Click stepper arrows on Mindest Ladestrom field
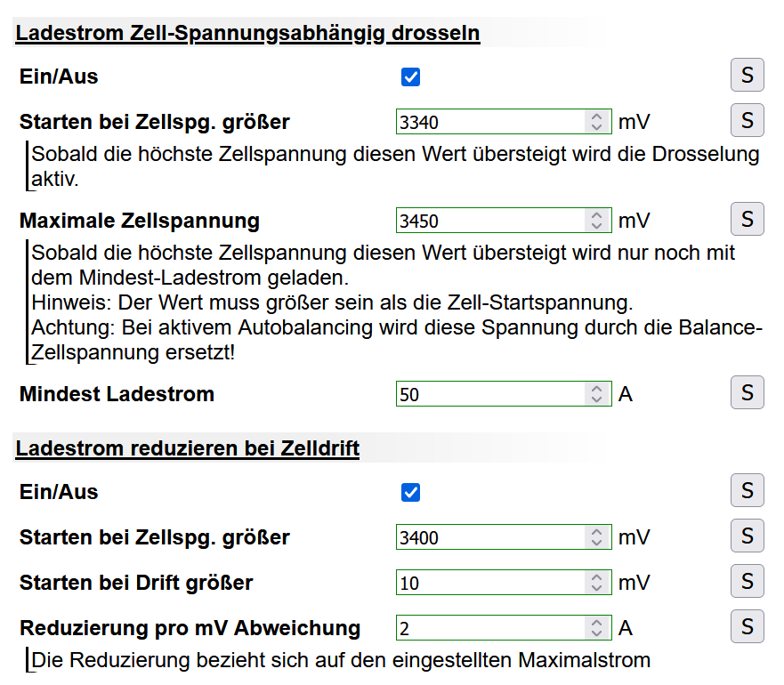784x685 pixels. pyautogui.click(x=595, y=394)
